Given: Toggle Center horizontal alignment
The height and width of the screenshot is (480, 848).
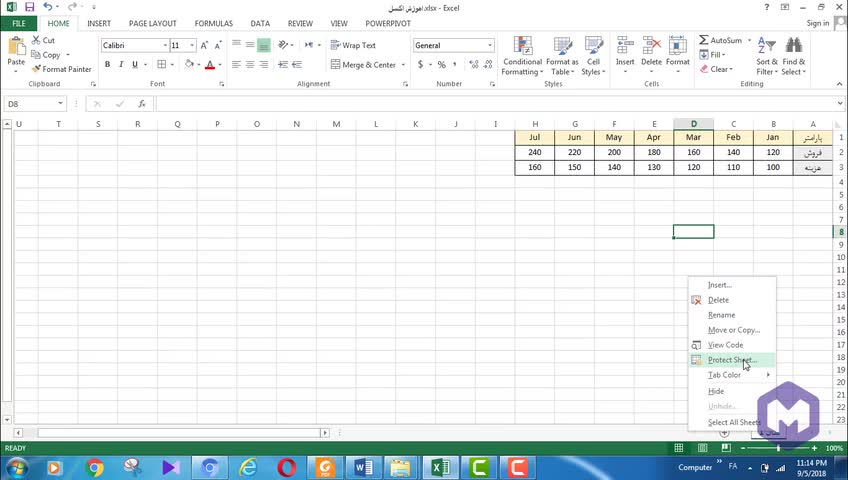Looking at the screenshot, I should 250,64.
